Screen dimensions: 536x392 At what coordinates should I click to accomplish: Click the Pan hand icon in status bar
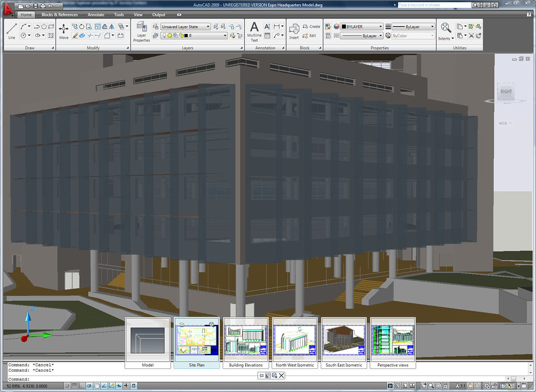point(424,386)
